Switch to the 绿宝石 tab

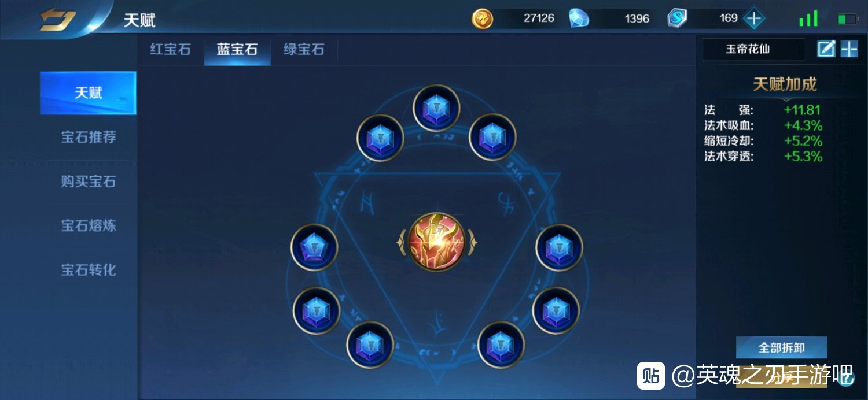tap(304, 49)
